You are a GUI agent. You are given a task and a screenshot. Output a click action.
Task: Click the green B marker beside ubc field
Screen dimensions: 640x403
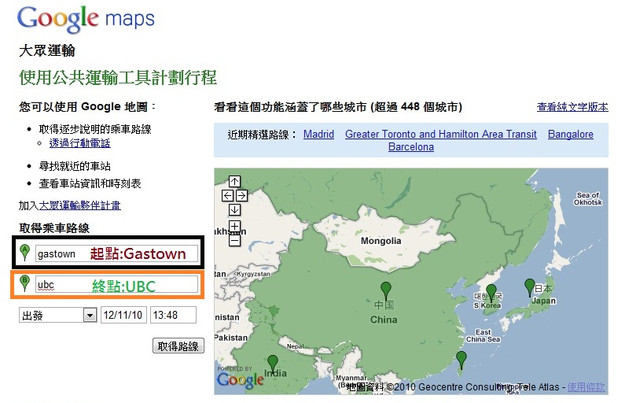pos(24,283)
